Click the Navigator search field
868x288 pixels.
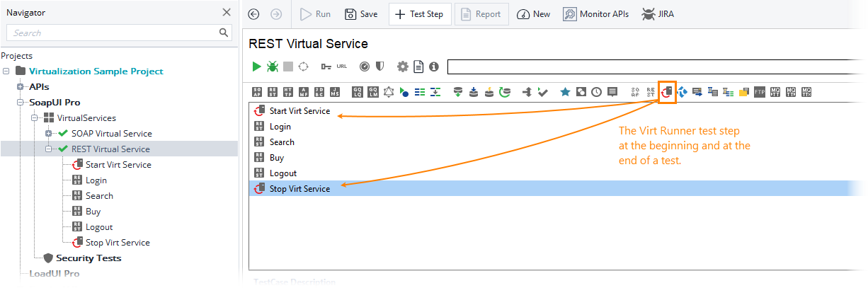tap(120, 33)
